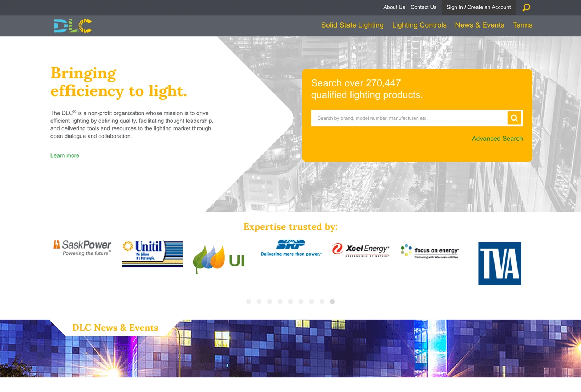Open the site search magnifier icon

point(526,7)
